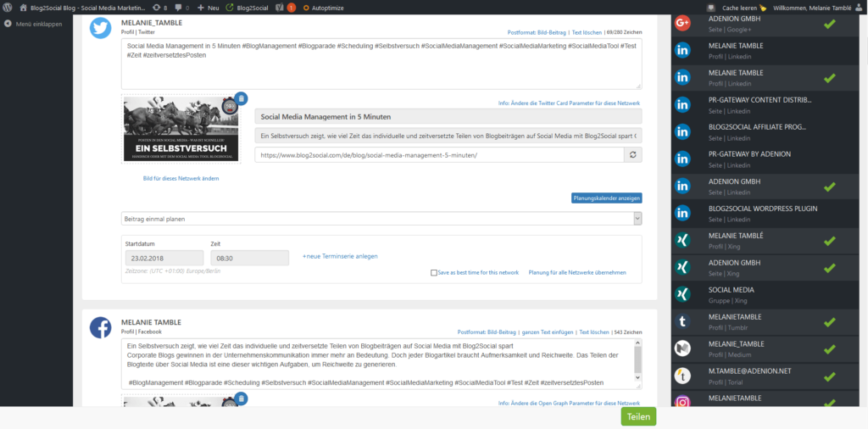Click the Torial icon of M.TAMBLE@ADENION.NET
Image resolution: width=868 pixels, height=429 pixels.
point(682,376)
